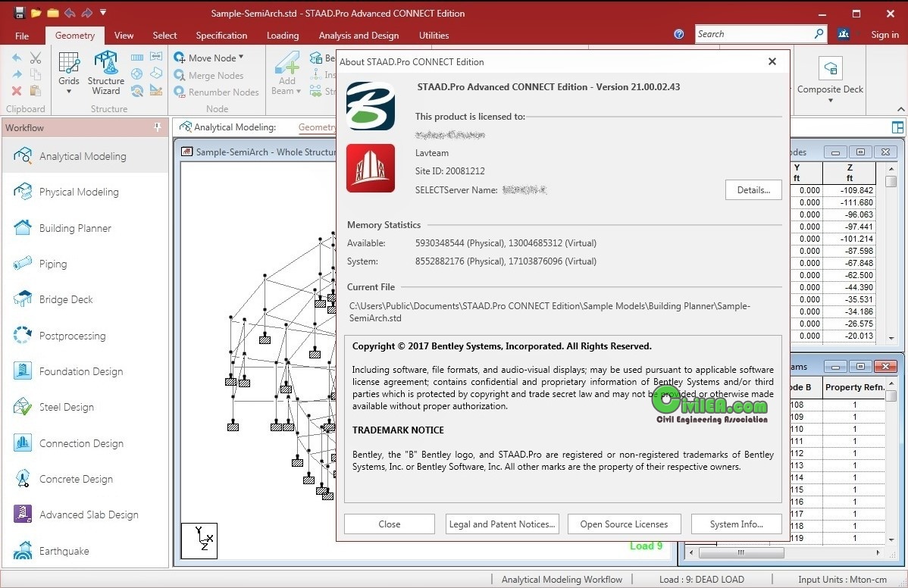Open the Piping workflow
This screenshot has height=588, width=908.
pyautogui.click(x=85, y=264)
